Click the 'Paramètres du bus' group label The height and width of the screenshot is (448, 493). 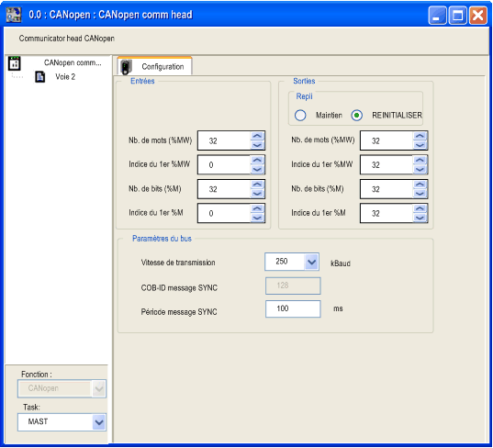click(x=162, y=239)
